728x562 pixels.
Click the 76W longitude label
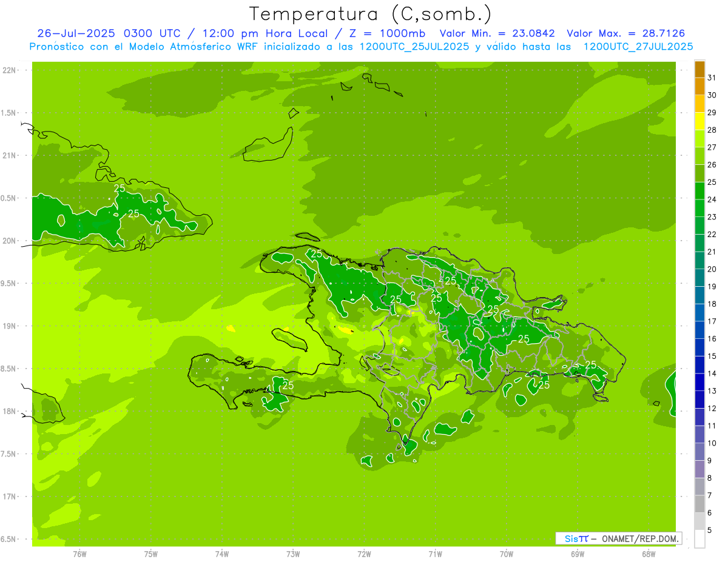(x=79, y=554)
